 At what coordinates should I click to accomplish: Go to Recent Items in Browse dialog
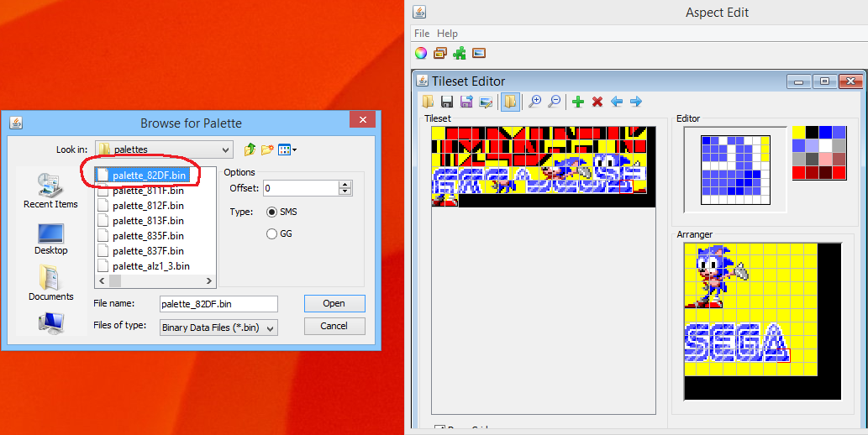pos(50,191)
